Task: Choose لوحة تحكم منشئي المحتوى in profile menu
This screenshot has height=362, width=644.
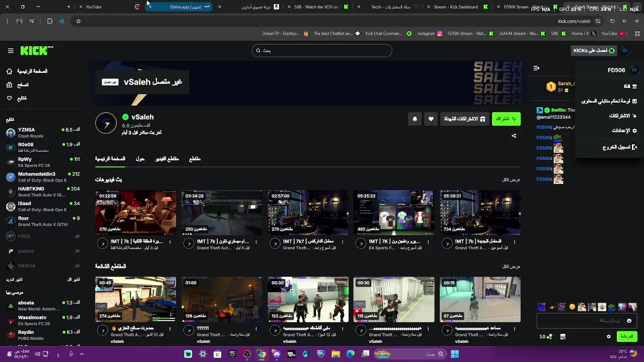Action: 609,101
